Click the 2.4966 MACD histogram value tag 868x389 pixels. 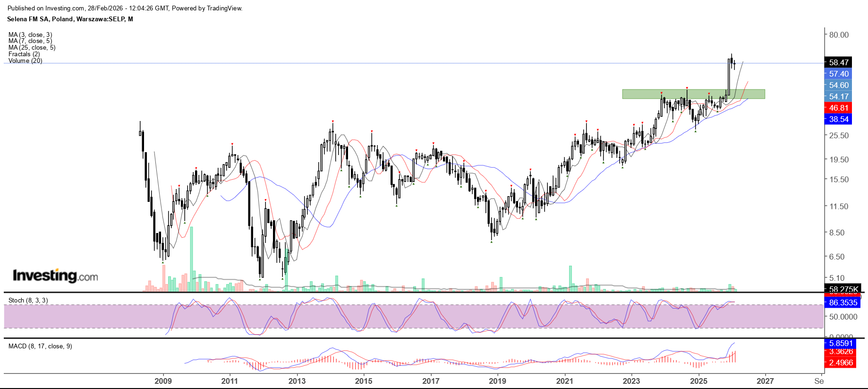841,363
